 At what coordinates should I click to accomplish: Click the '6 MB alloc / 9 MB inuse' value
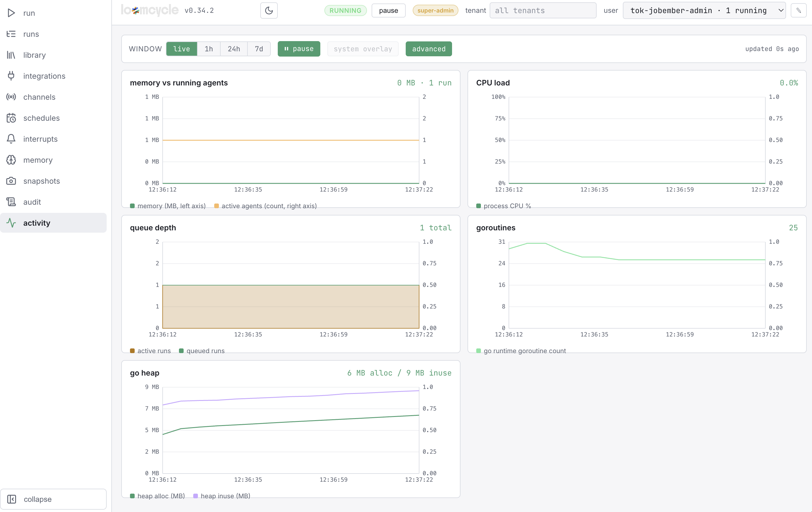[x=399, y=373]
